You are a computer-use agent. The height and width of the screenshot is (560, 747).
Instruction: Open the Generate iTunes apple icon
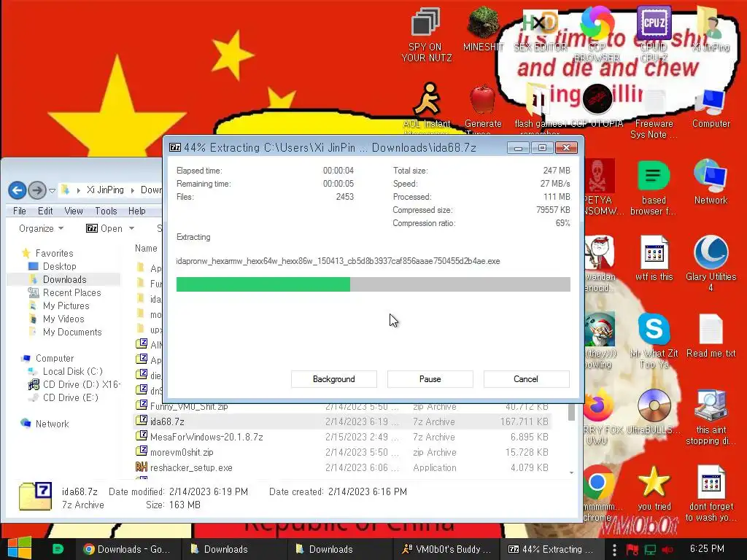click(483, 109)
